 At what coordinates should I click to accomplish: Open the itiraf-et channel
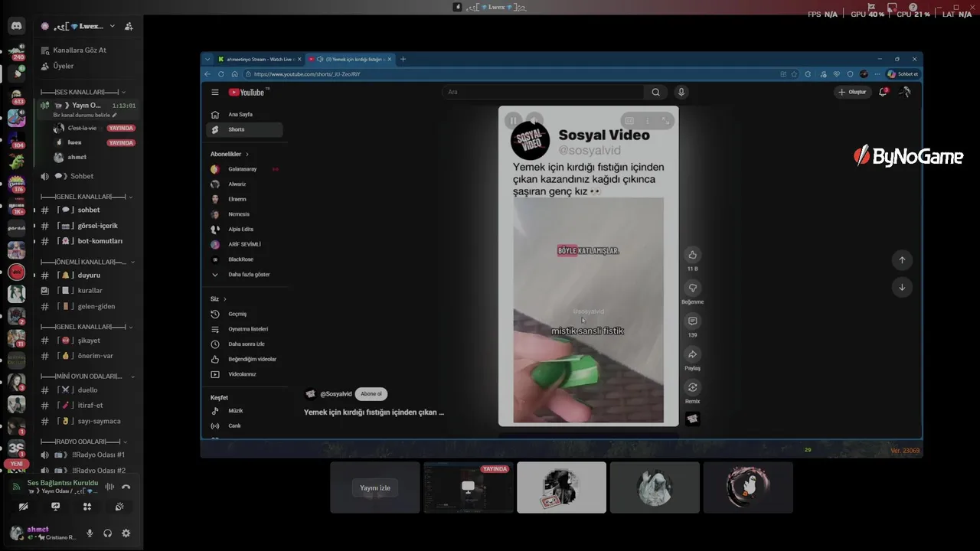coord(90,406)
